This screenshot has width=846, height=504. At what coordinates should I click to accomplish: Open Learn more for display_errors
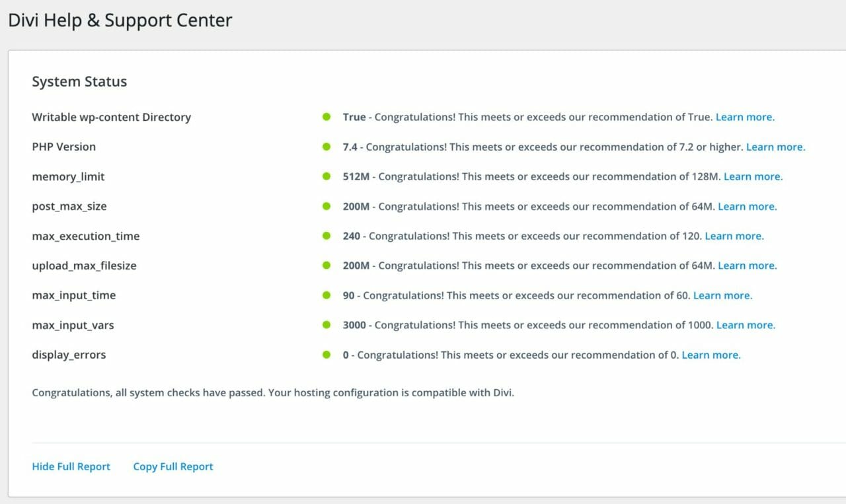(x=711, y=355)
